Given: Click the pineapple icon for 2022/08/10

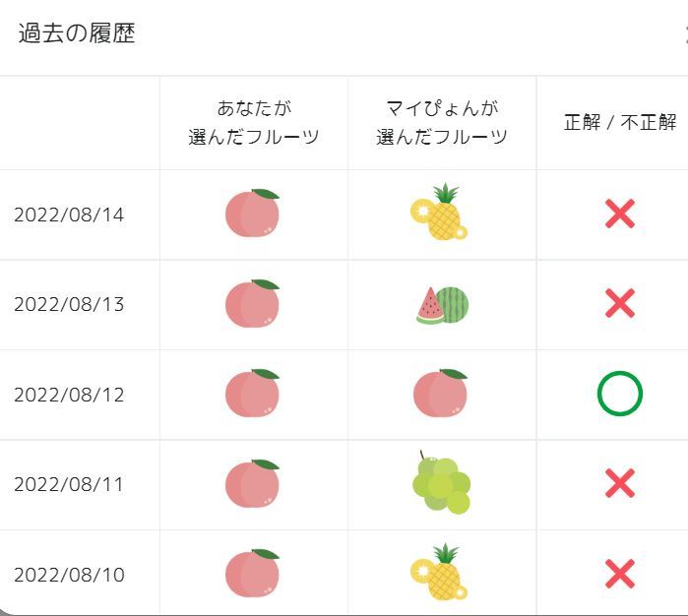Looking at the screenshot, I should 440,574.
